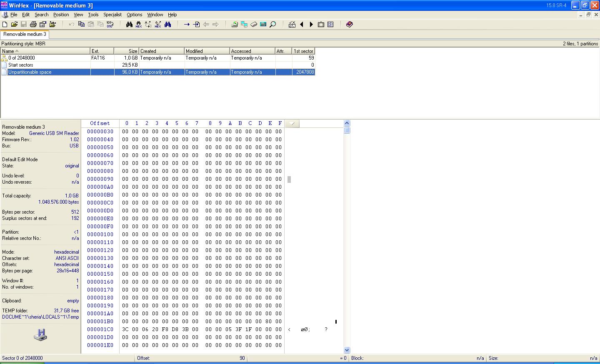Click the Go To Sector icon

pyautogui.click(x=196, y=25)
